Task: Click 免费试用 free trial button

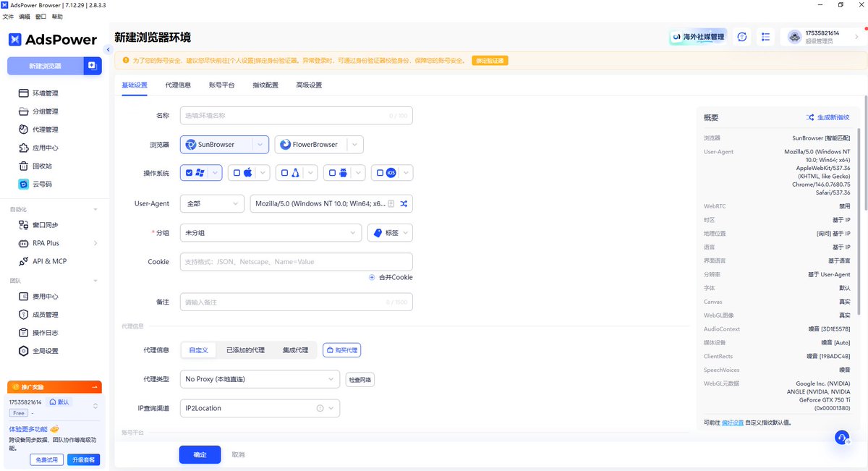Action: click(47, 460)
